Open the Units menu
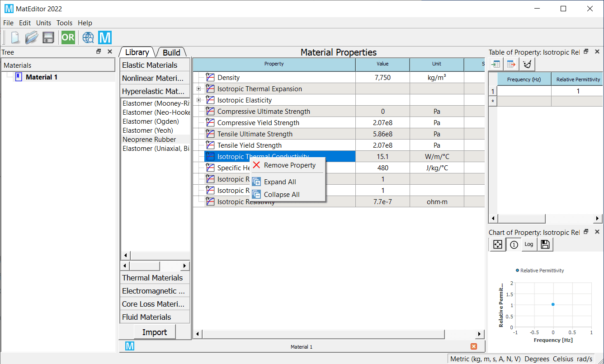 point(44,23)
